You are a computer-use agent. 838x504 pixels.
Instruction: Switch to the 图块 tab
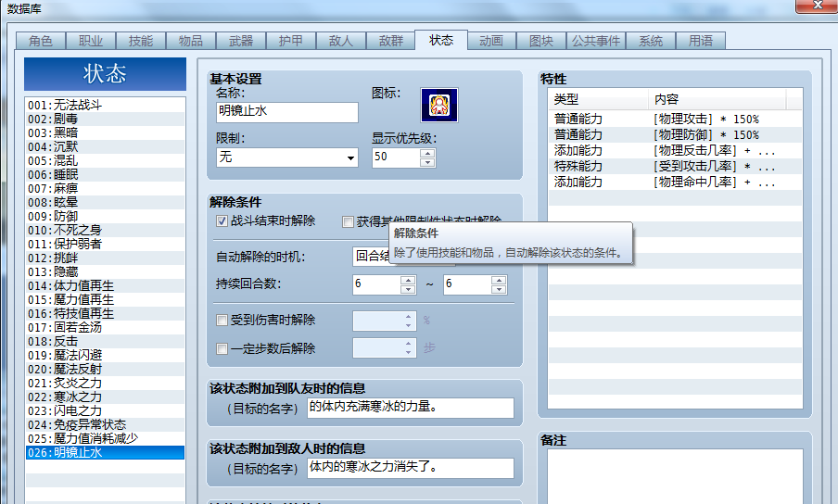point(541,41)
